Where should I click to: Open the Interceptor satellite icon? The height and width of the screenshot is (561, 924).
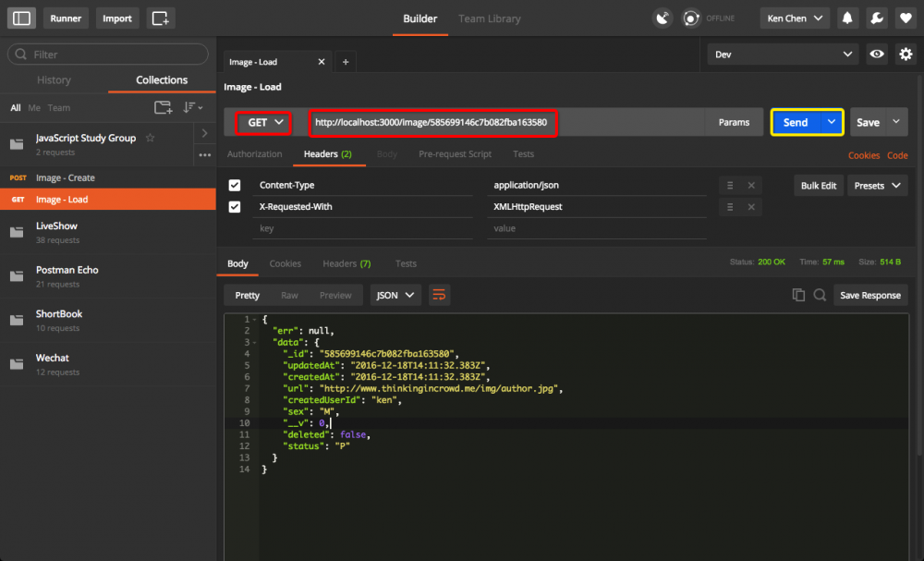(x=663, y=18)
